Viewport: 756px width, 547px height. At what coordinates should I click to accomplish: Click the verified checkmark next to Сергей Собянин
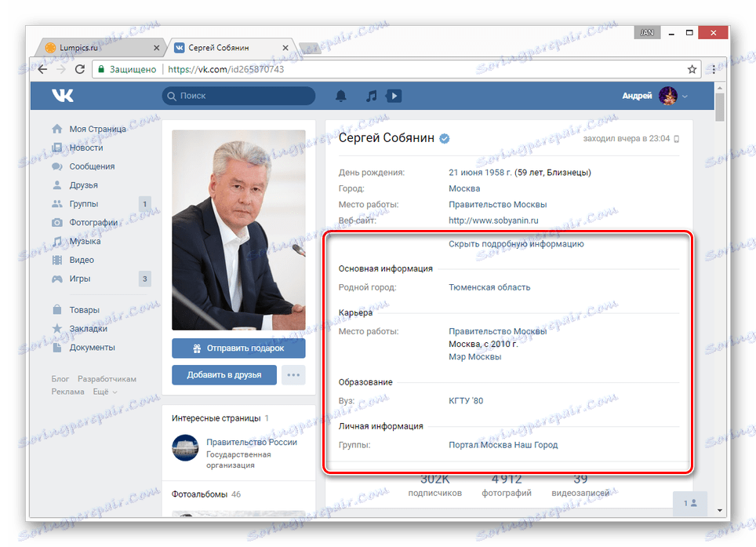pos(445,139)
